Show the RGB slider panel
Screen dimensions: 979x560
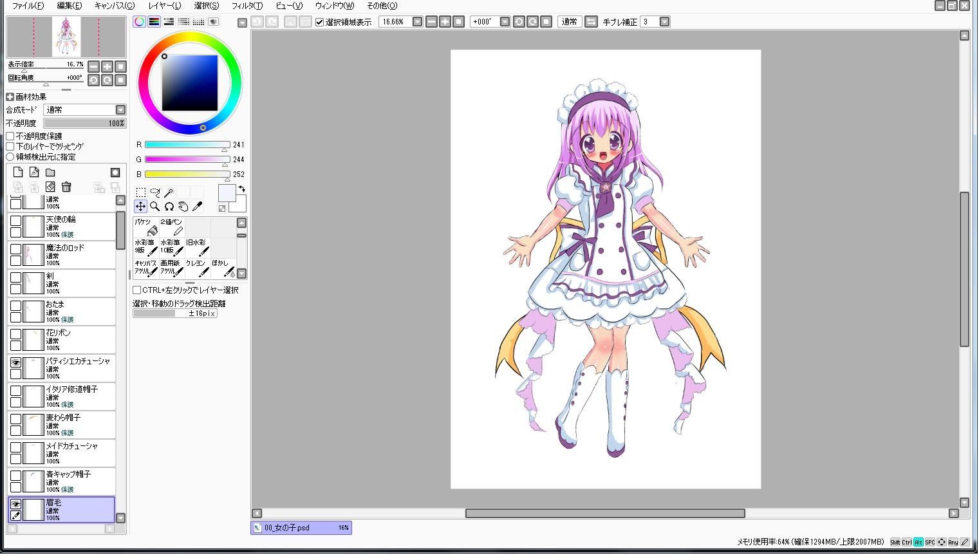click(154, 21)
